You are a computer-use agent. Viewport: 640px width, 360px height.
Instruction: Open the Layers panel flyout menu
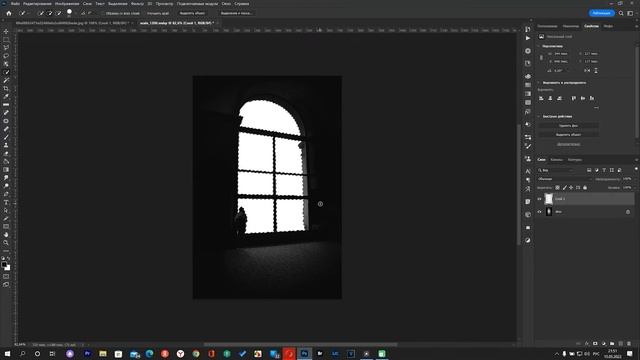pyautogui.click(x=636, y=160)
